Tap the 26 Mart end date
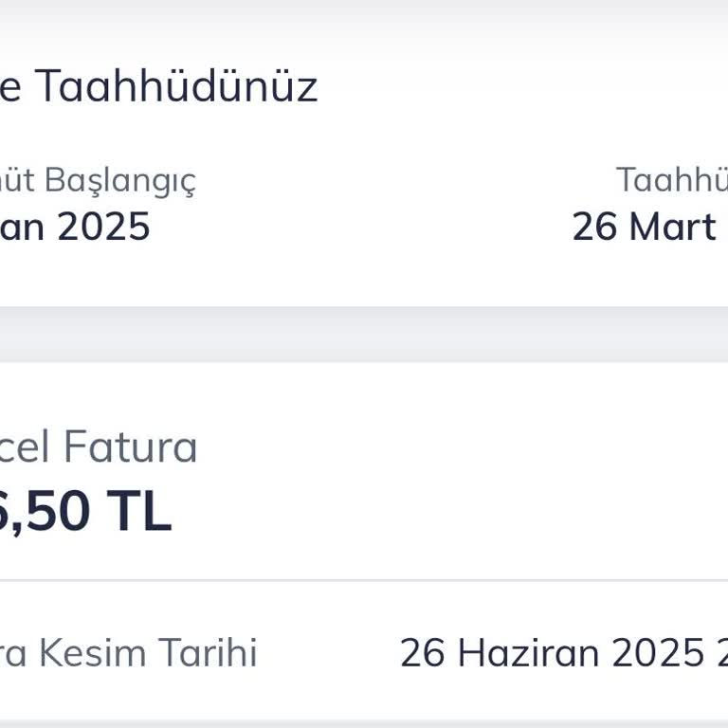 [x=645, y=227]
